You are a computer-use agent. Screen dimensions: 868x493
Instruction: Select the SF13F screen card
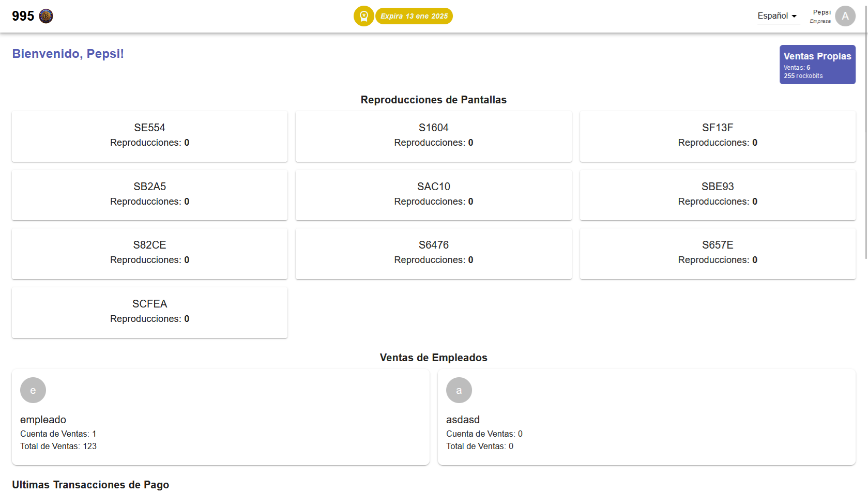[x=717, y=136]
